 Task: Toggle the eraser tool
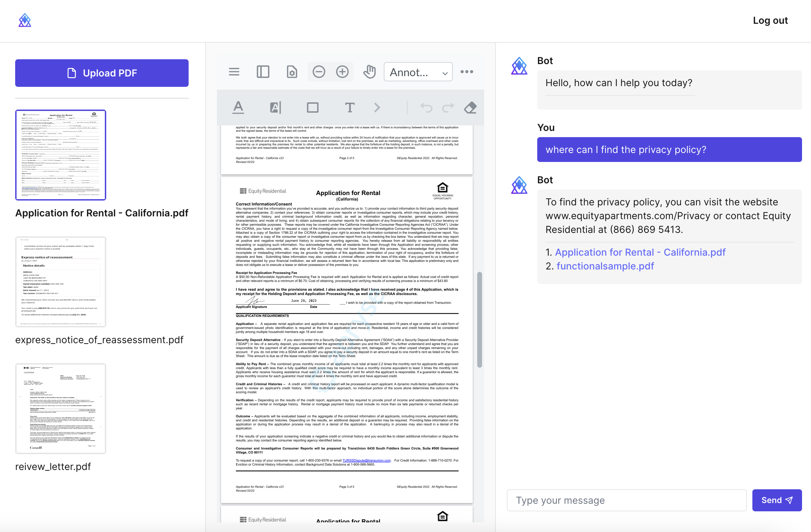[470, 108]
